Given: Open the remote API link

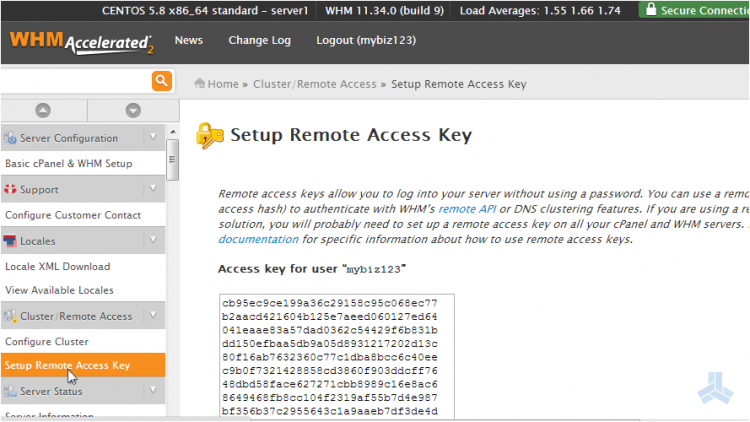Looking at the screenshot, I should tap(467, 209).
